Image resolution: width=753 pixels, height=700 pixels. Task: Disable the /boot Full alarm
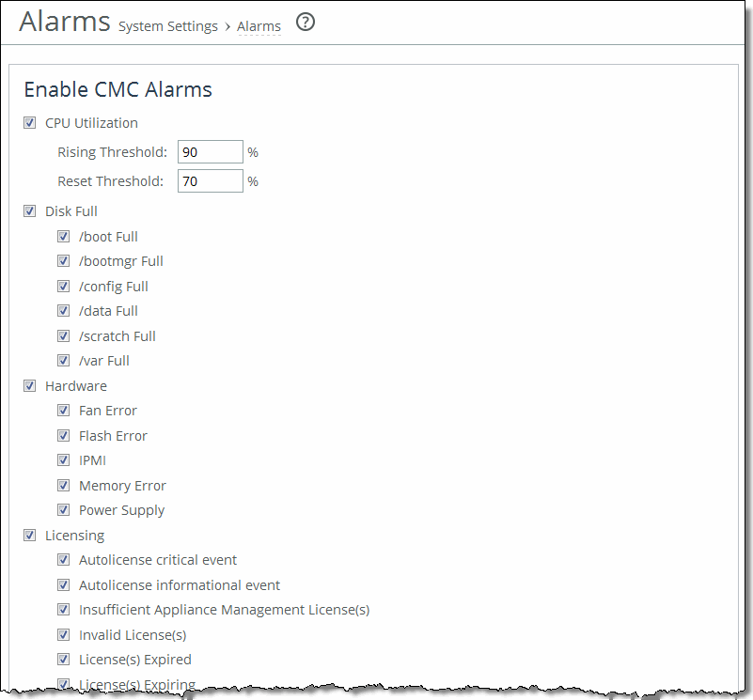pyautogui.click(x=63, y=236)
